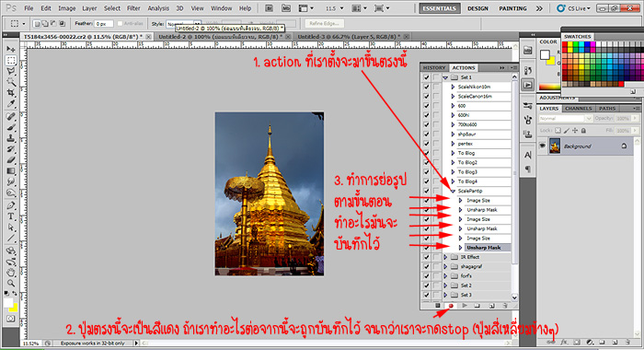644x350 pixels.
Task: Toggle checkbox for IR Effect set
Action: (426, 257)
